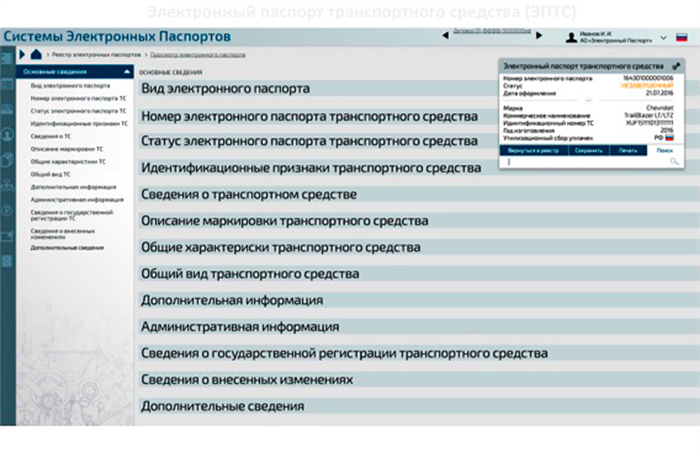Click the next document right arrow
Image resolution: width=700 pixels, height=453 pixels.
click(539, 35)
